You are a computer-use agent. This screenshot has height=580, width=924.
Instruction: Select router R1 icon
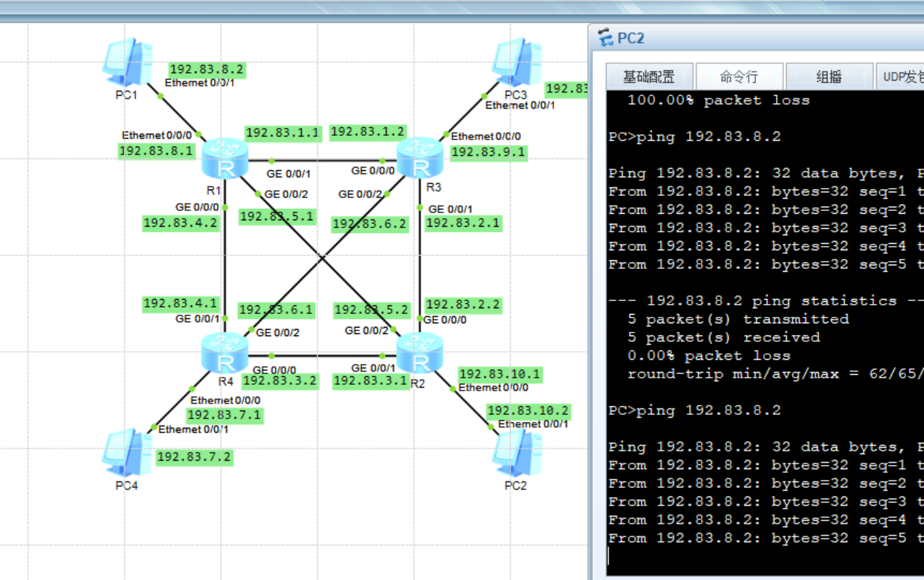tap(225, 159)
